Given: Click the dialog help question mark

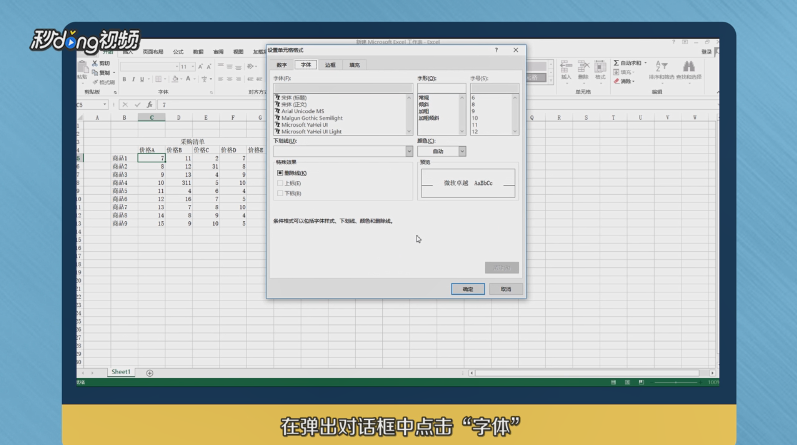Looking at the screenshot, I should (x=496, y=50).
